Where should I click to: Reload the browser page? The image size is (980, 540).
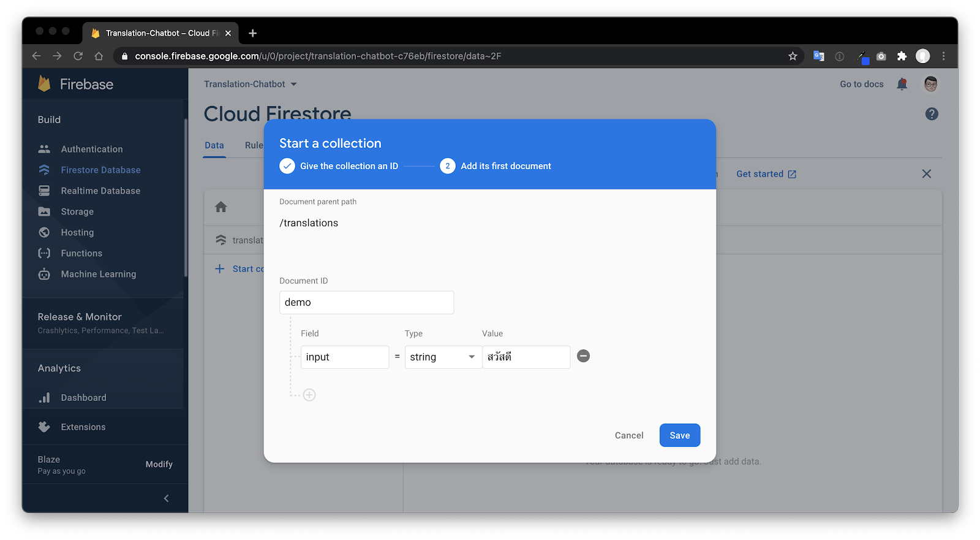click(78, 56)
